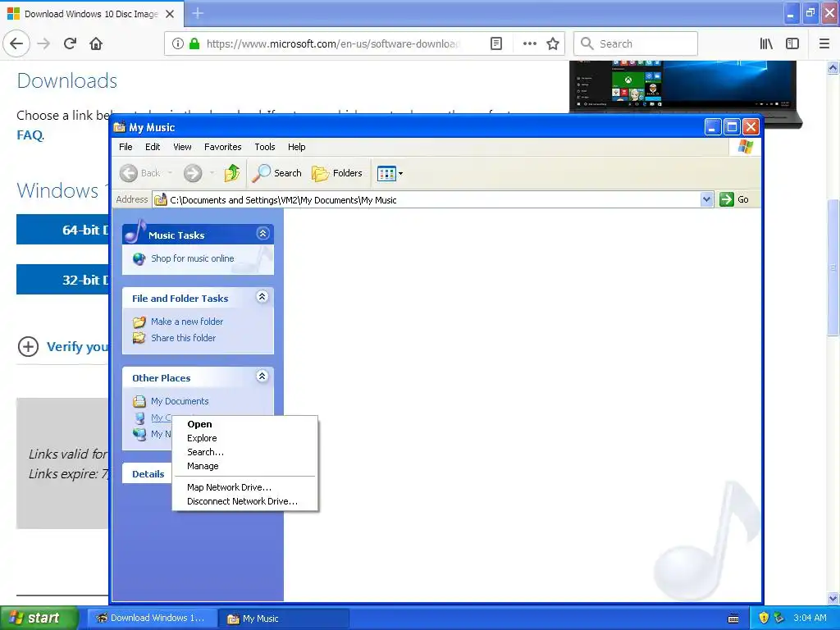
Task: Click the network connection tray icon
Action: [778, 618]
